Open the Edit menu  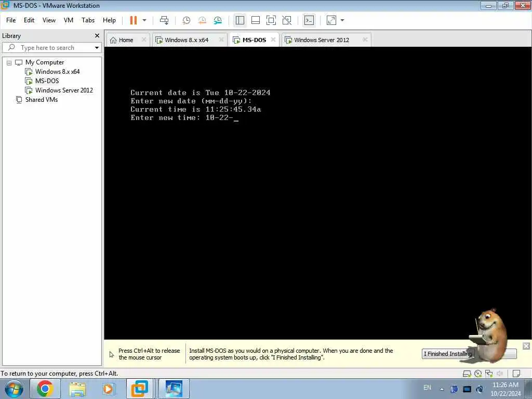(29, 20)
